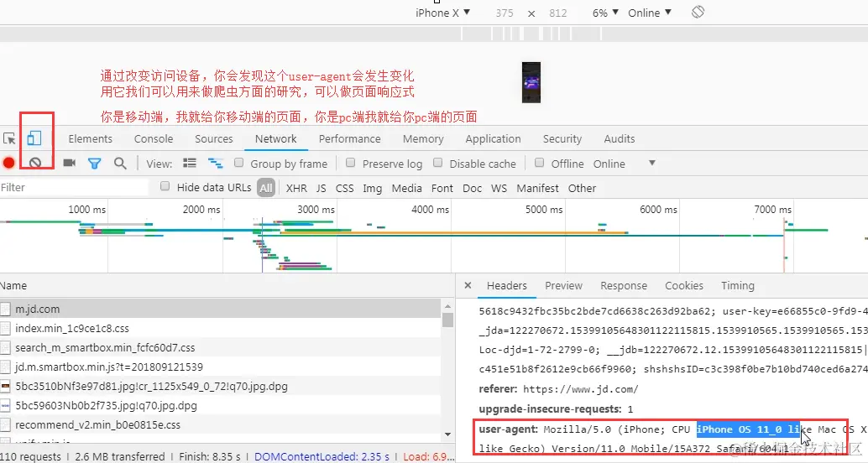This screenshot has height=463, width=868.
Task: Check Disable cache checkbox
Action: 438,163
